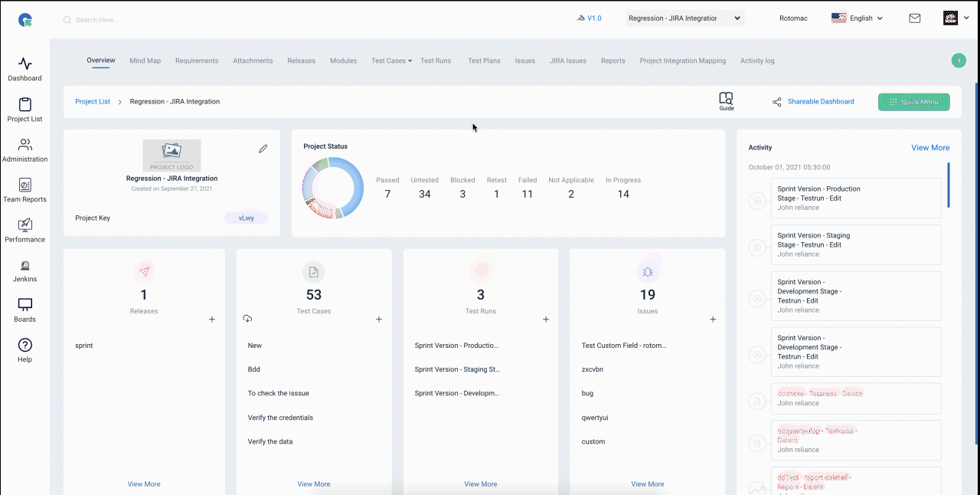Click View More in the Activity panel
The height and width of the screenshot is (495, 980).
click(930, 148)
